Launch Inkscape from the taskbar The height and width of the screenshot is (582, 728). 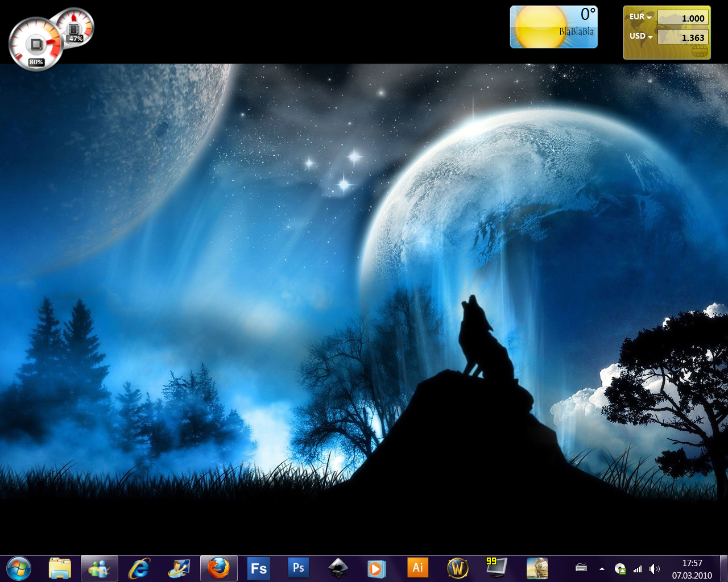tap(338, 568)
